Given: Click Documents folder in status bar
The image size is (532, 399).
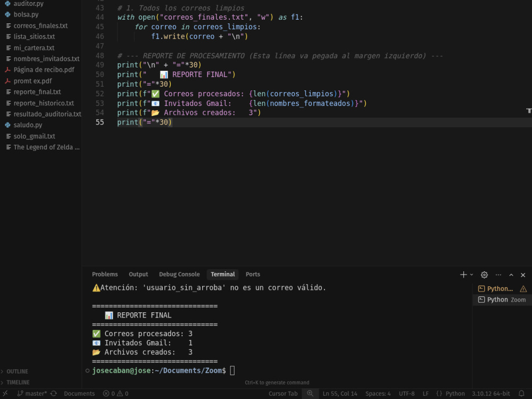Looking at the screenshot, I should click(x=79, y=394).
